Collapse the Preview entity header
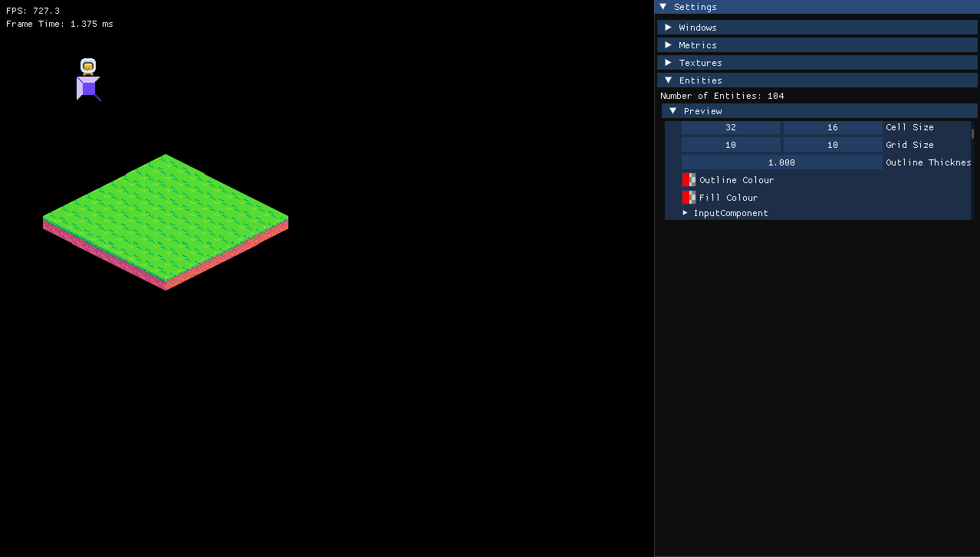 pyautogui.click(x=673, y=111)
